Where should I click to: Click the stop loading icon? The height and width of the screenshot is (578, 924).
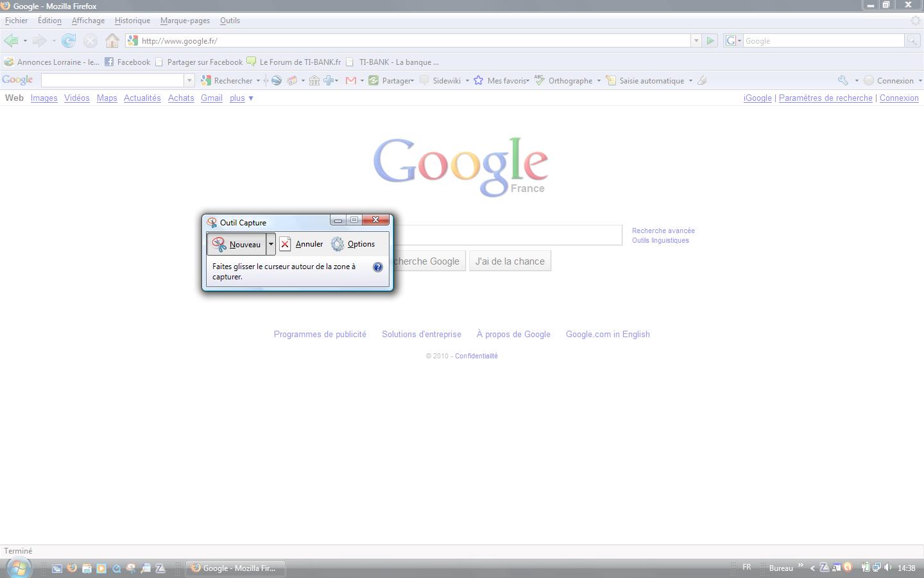(x=90, y=40)
